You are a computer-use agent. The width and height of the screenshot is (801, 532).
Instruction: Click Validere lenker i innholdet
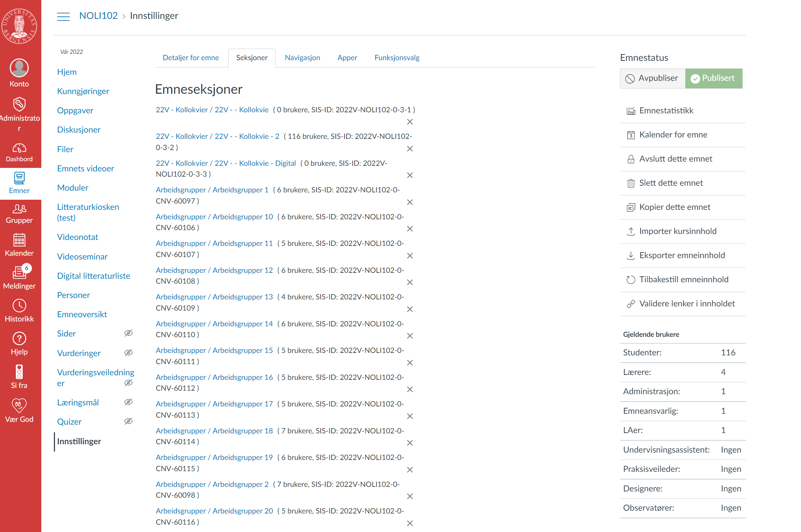point(682,304)
